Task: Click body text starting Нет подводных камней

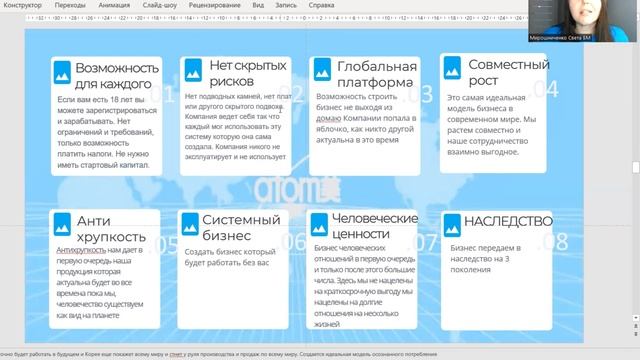Action: tap(238, 127)
